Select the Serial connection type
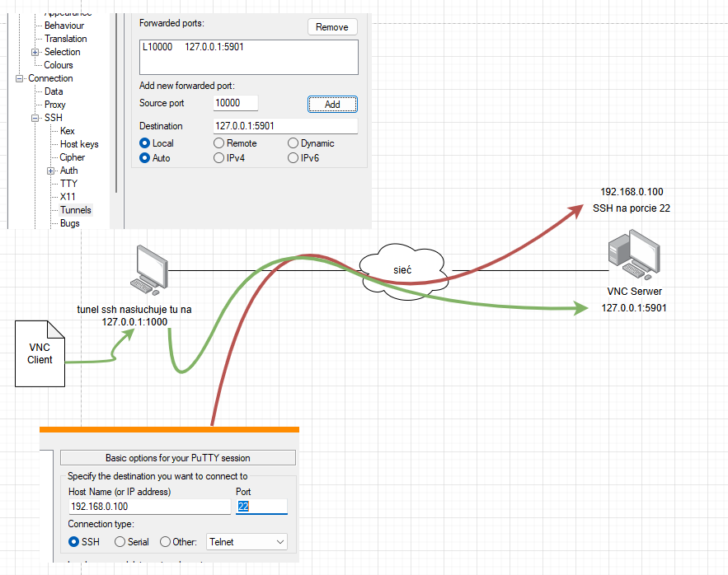The width and height of the screenshot is (728, 575). 120,542
